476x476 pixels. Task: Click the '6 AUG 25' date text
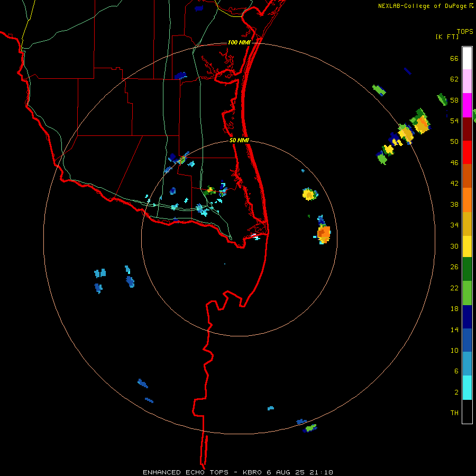click(x=287, y=472)
